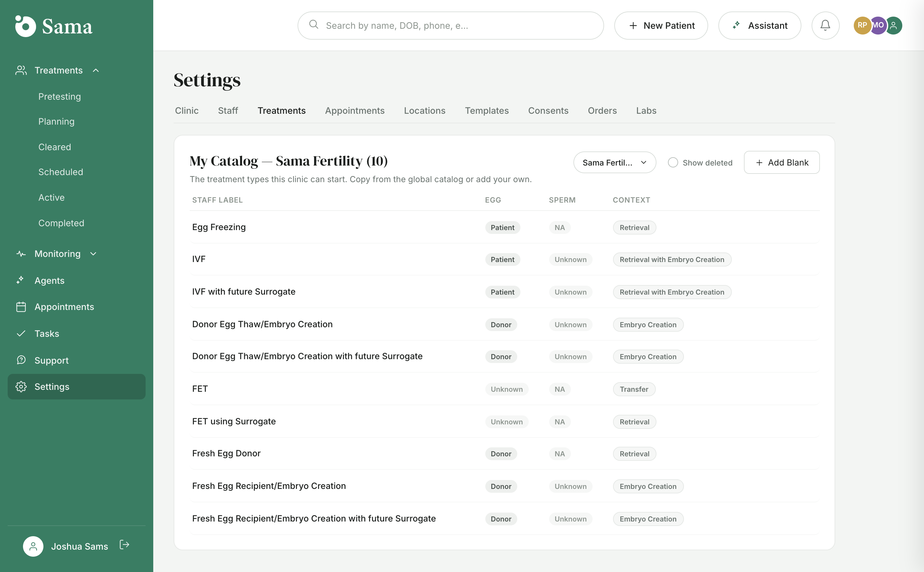Screen dimensions: 924x572
Task: Click the green profile avatar icon
Action: click(893, 25)
